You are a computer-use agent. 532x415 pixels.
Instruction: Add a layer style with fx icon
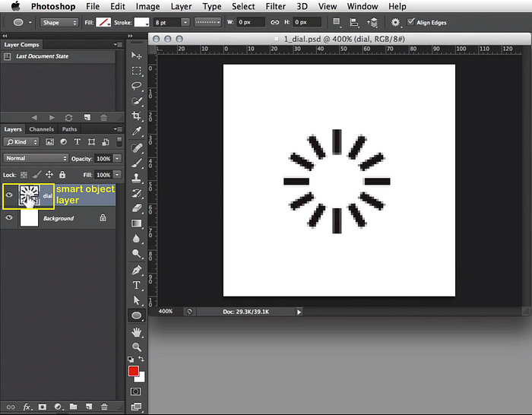pyautogui.click(x=27, y=407)
